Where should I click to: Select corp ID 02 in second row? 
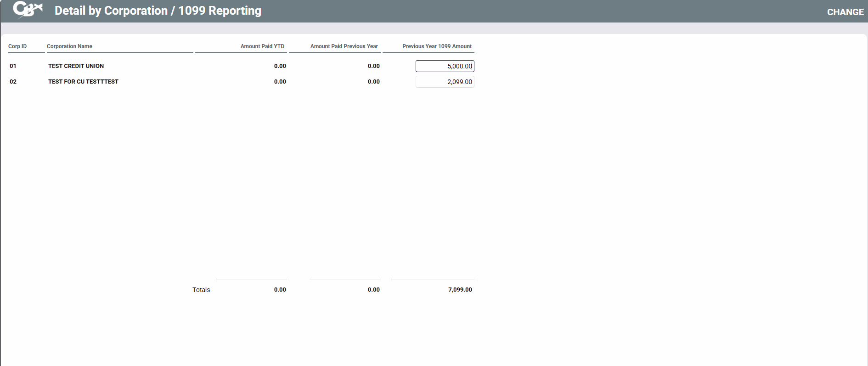click(13, 82)
